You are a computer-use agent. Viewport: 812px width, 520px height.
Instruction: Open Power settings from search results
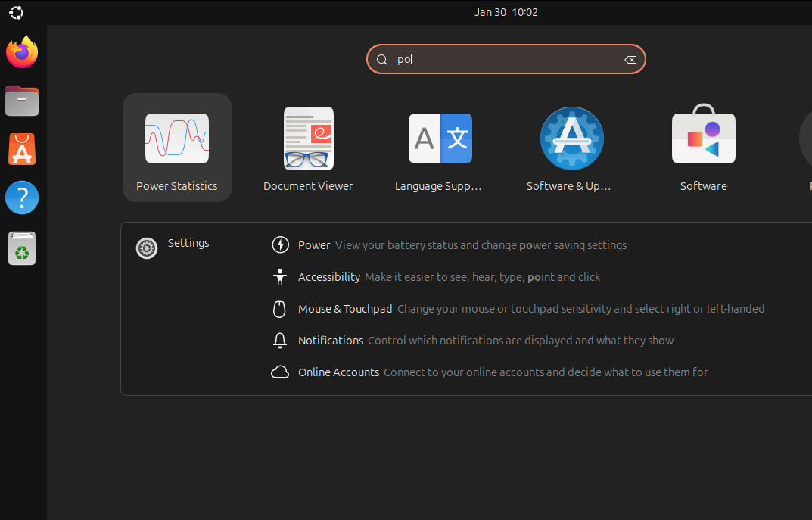pos(314,244)
